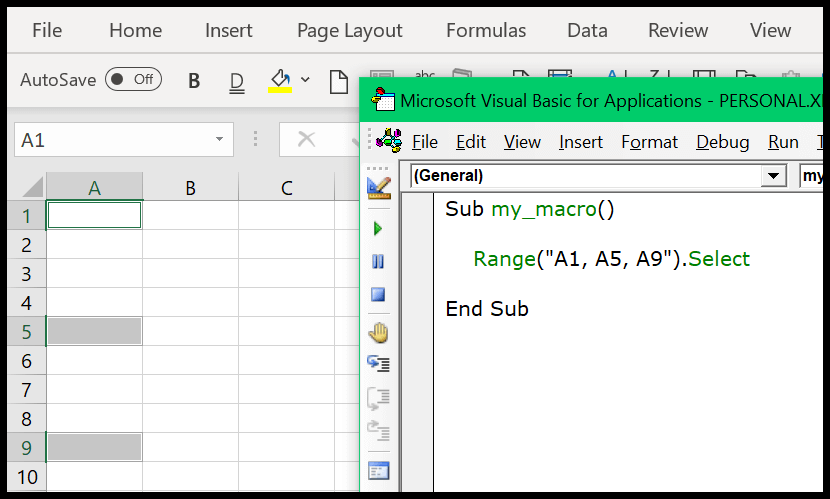Click the End Sub code line
Screen dimensions: 830x499
pyautogui.click(x=487, y=309)
